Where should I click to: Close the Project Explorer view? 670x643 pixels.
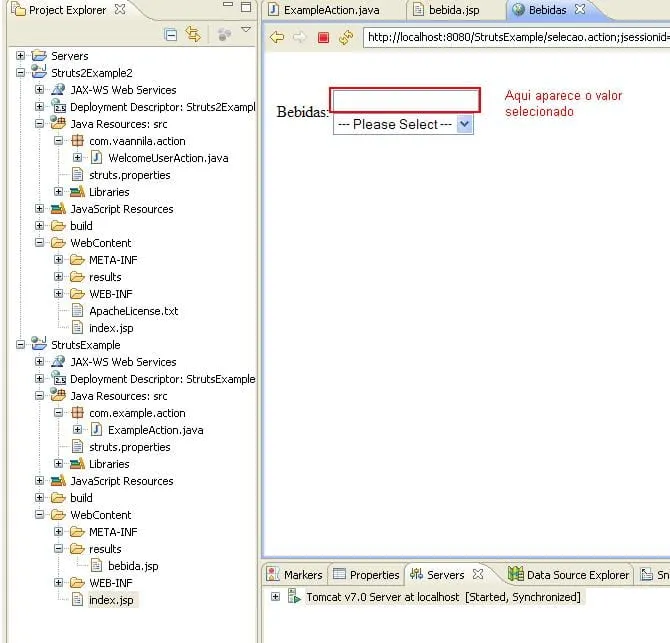[120, 9]
